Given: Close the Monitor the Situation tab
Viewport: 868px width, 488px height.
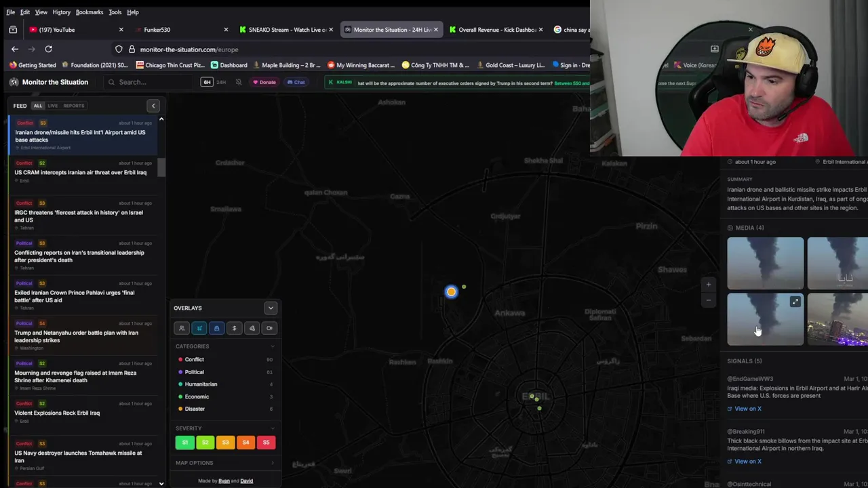Looking at the screenshot, I should 435,30.
